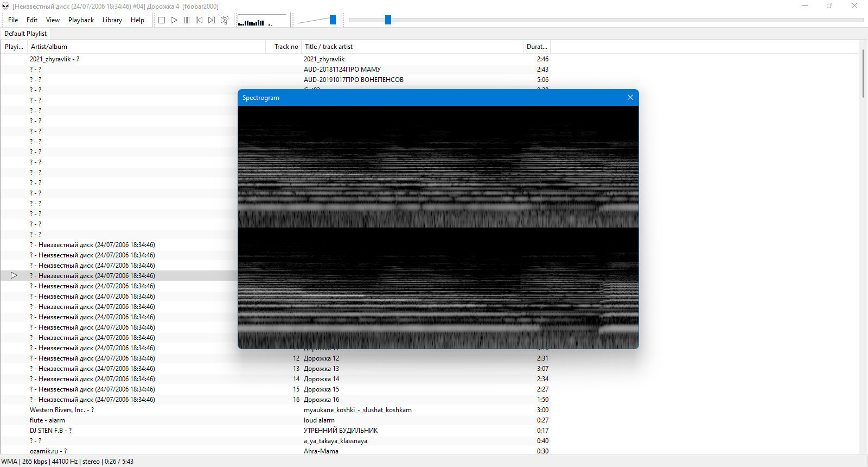
Task: Sort by Title / track artist header
Action: point(413,47)
